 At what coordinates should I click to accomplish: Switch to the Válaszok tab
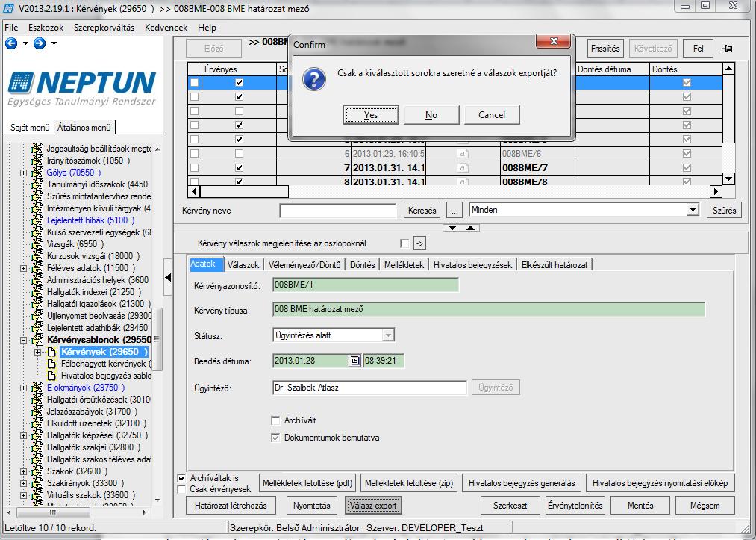click(x=243, y=265)
